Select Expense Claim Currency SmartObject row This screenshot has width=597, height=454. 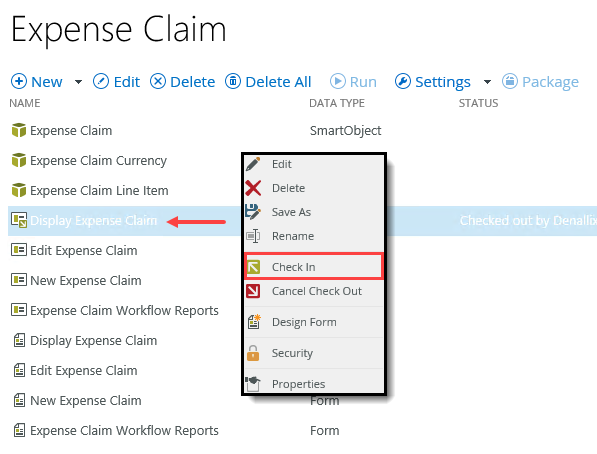(x=122, y=160)
